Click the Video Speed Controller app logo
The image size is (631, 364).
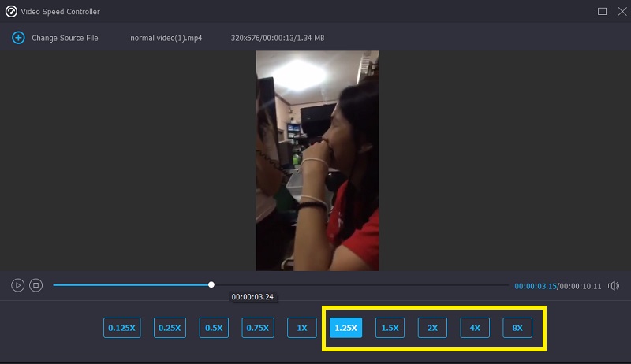tap(11, 12)
